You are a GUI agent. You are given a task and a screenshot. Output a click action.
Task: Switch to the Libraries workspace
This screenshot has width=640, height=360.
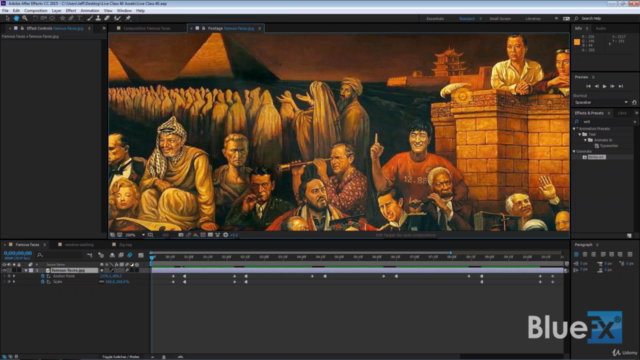[x=533, y=19]
